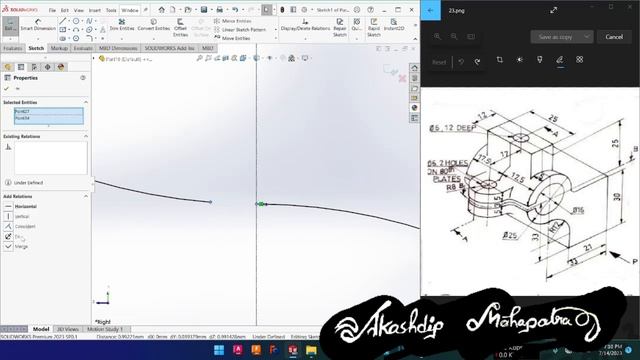Image resolution: width=640 pixels, height=360 pixels.
Task: Click the Motion Study 1 tab
Action: (105, 329)
